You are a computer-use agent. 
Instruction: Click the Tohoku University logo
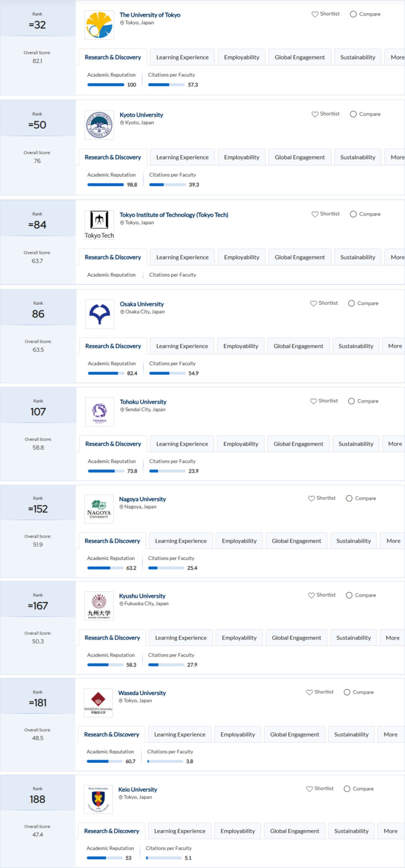point(99,412)
